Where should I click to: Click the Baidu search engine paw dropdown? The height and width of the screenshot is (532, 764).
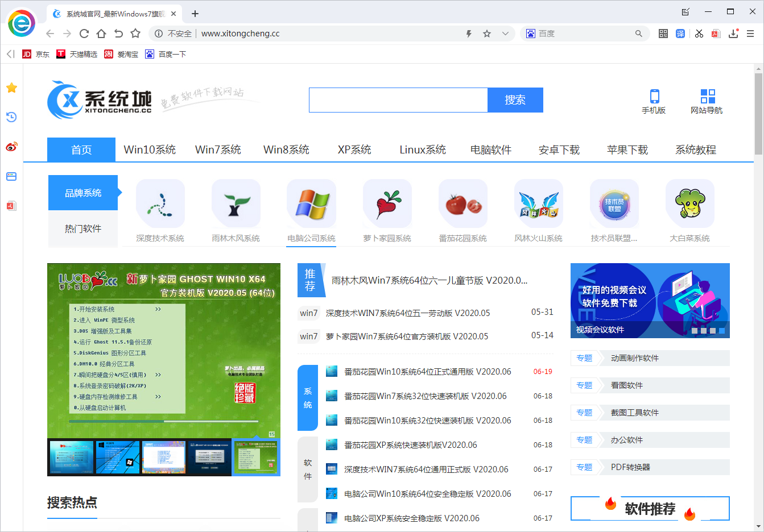(531, 34)
